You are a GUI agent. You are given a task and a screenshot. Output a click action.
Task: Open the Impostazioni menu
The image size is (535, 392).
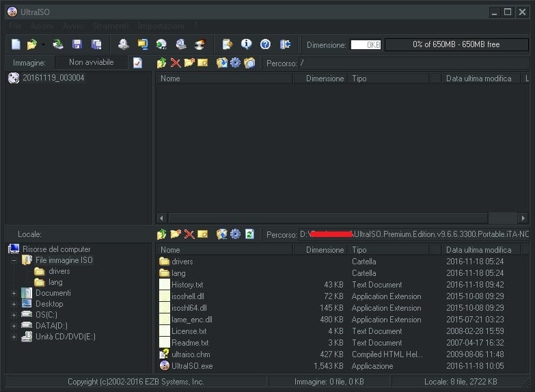161,26
